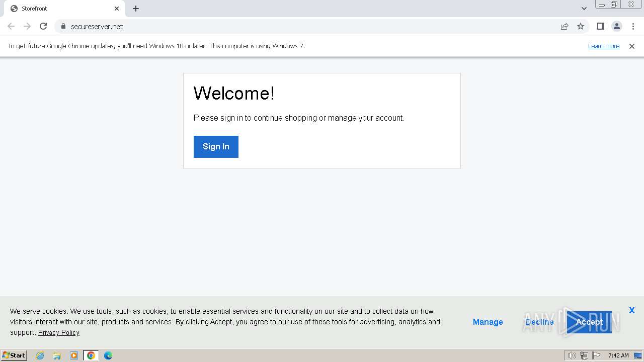
Task: Click show desktop button
Action: (x=638, y=355)
